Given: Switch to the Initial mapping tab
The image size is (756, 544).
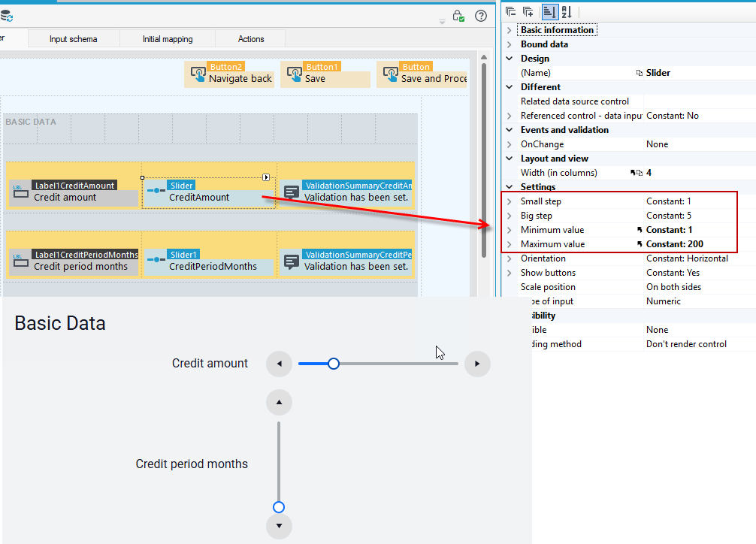Looking at the screenshot, I should pyautogui.click(x=168, y=39).
